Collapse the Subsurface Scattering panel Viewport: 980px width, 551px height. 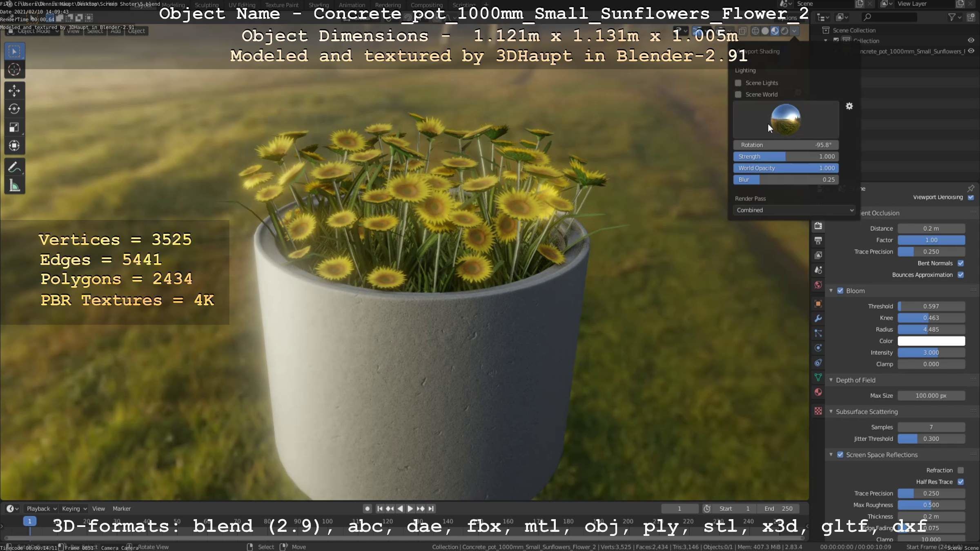tap(831, 411)
